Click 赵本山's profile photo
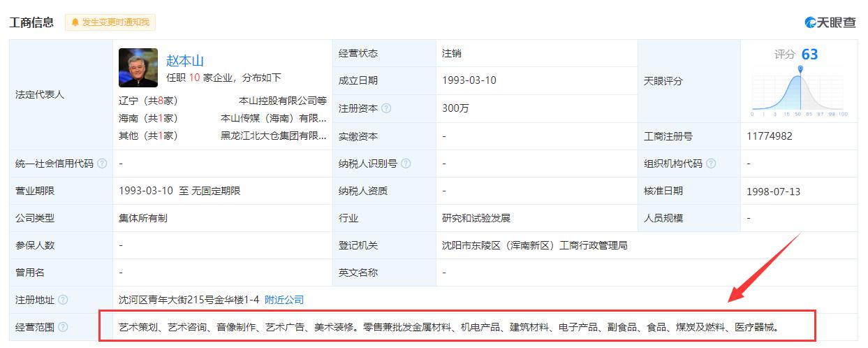Image resolution: width=868 pixels, height=348 pixels. pyautogui.click(x=138, y=67)
